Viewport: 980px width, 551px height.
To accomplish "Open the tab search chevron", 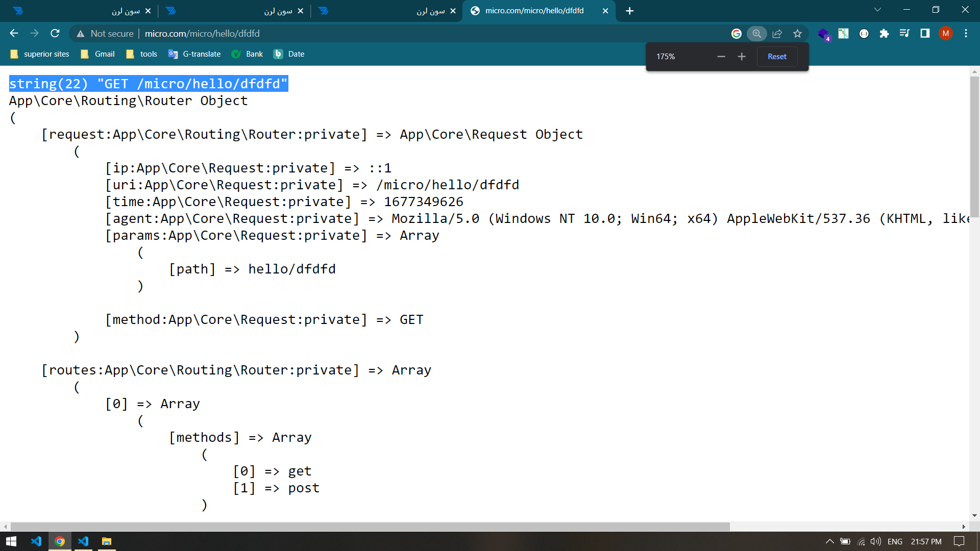I will pyautogui.click(x=877, y=10).
